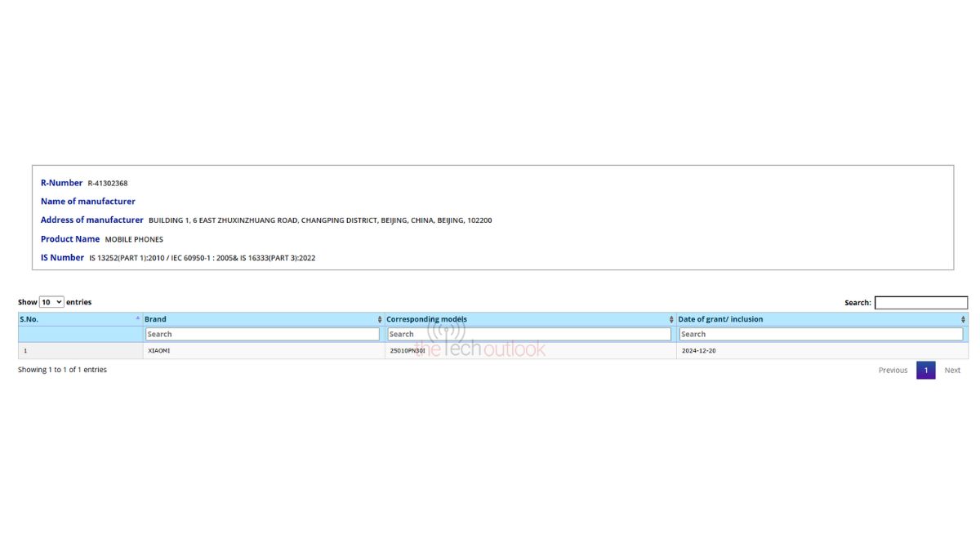Click the Brand column search field
Viewport: 980px width, 551px height.
point(262,334)
